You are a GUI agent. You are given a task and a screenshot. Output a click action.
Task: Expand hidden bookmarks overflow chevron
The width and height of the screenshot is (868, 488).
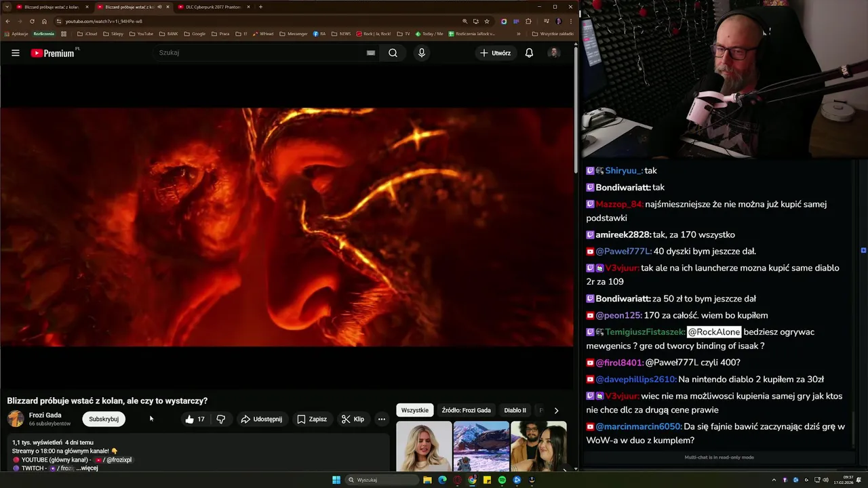click(x=519, y=33)
